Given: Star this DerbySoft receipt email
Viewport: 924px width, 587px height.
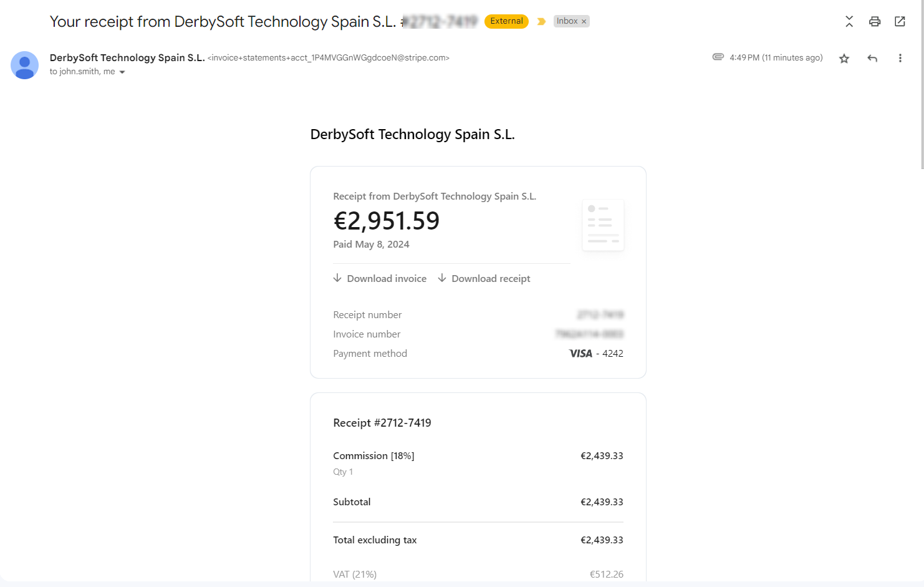Looking at the screenshot, I should (844, 59).
